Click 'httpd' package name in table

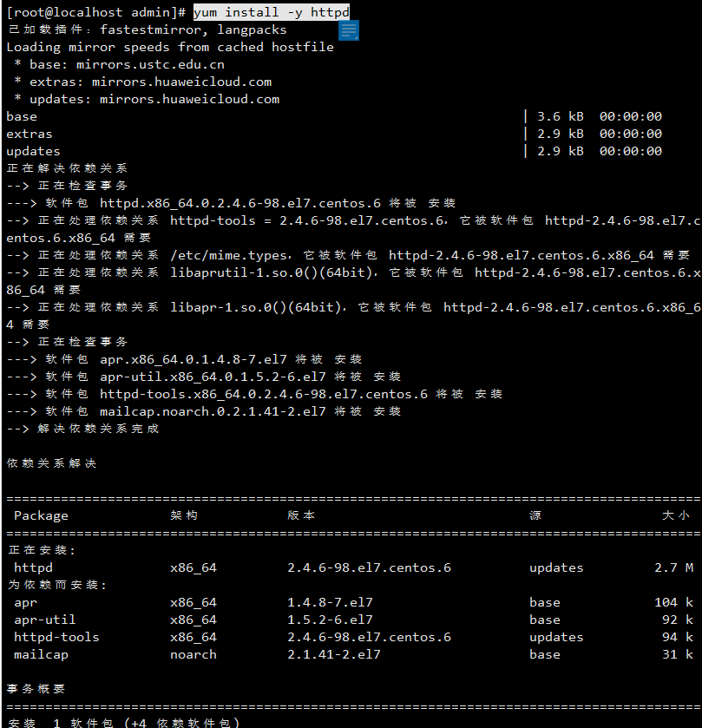pyautogui.click(x=33, y=567)
